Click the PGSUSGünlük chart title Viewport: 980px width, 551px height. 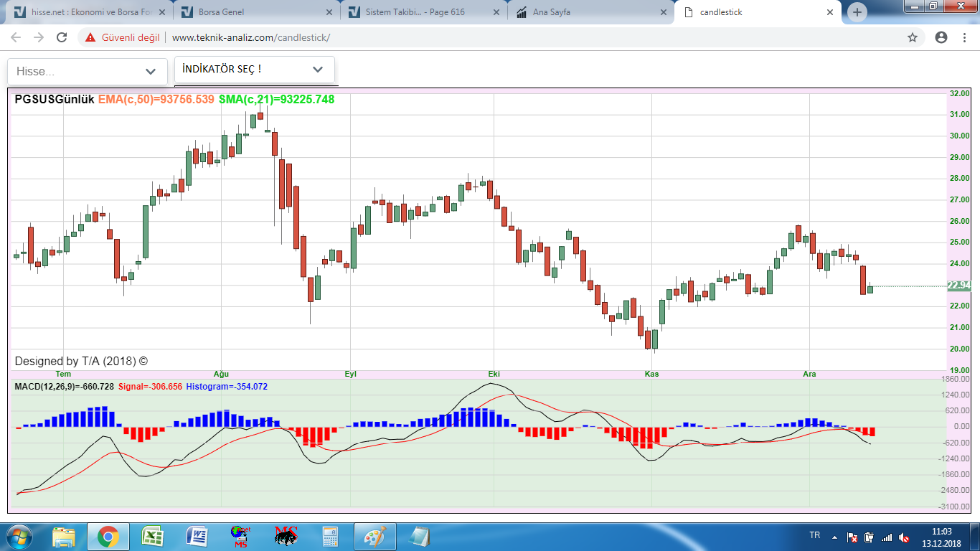[x=55, y=99]
